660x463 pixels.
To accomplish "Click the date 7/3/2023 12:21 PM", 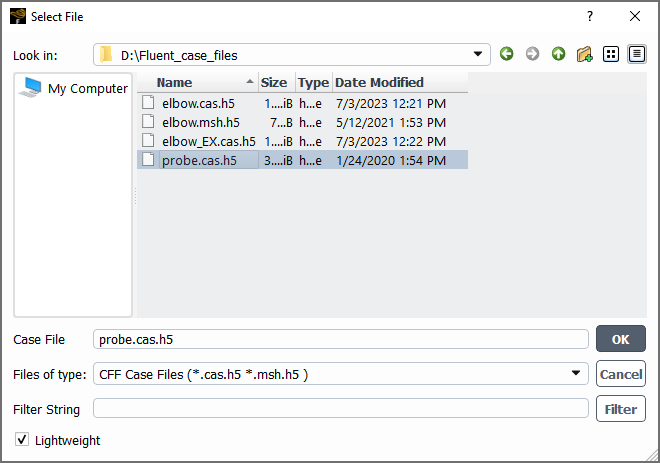I will coord(391,104).
